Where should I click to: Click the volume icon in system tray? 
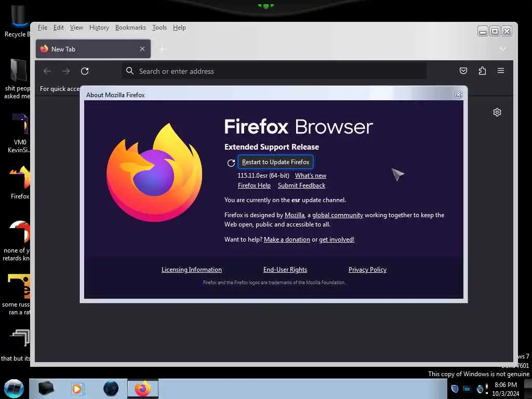pos(480,389)
